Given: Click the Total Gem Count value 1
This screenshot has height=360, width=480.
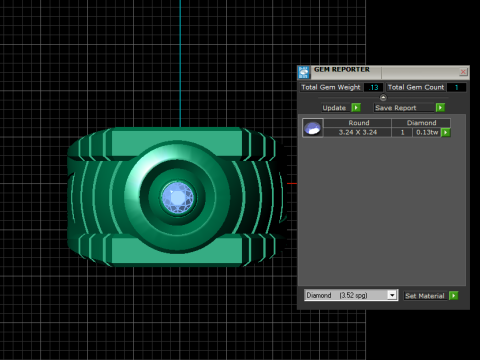Looking at the screenshot, I should (456, 87).
